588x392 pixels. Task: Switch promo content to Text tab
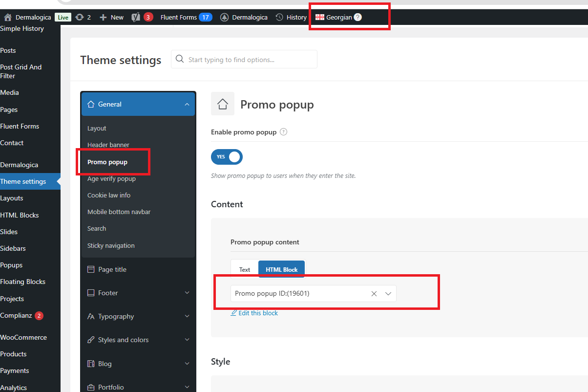(245, 269)
